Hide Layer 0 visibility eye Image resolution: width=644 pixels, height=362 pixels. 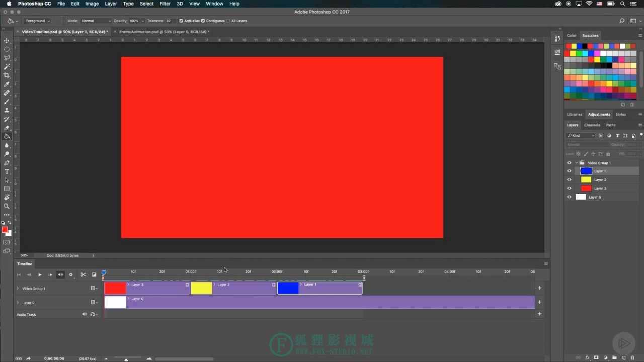click(x=570, y=197)
